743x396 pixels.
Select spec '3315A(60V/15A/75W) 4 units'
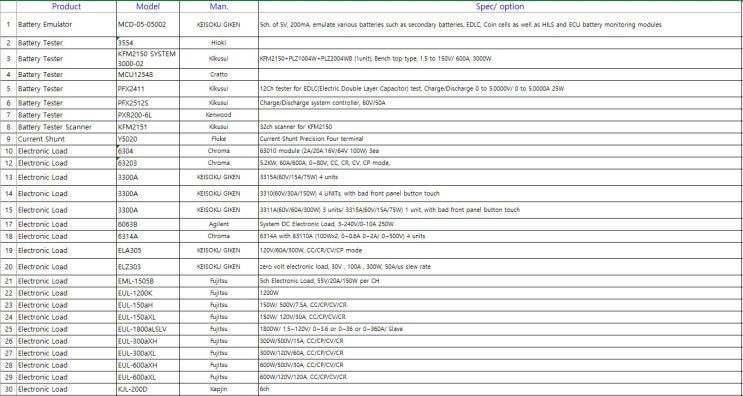(500, 177)
